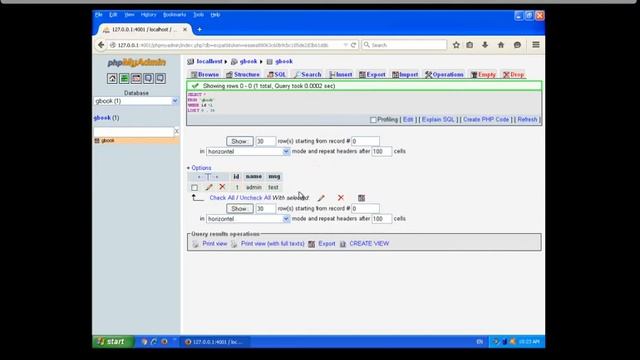Enable the Profiling checkbox

click(373, 120)
